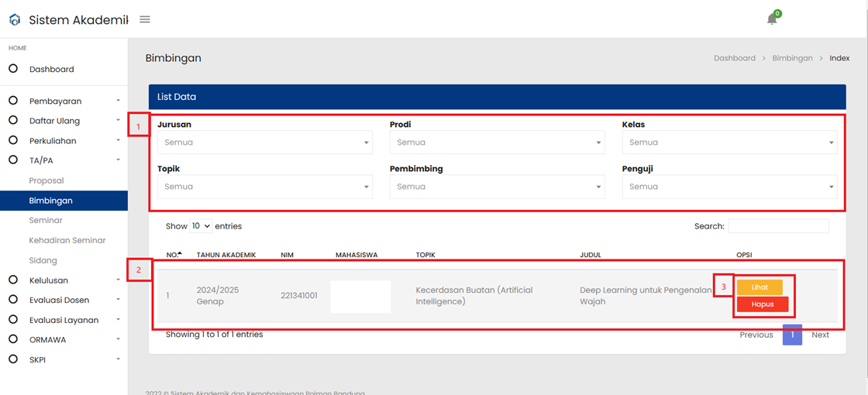Click the circle icon beside Daftar Ulang
The width and height of the screenshot is (868, 395).
[x=13, y=121]
